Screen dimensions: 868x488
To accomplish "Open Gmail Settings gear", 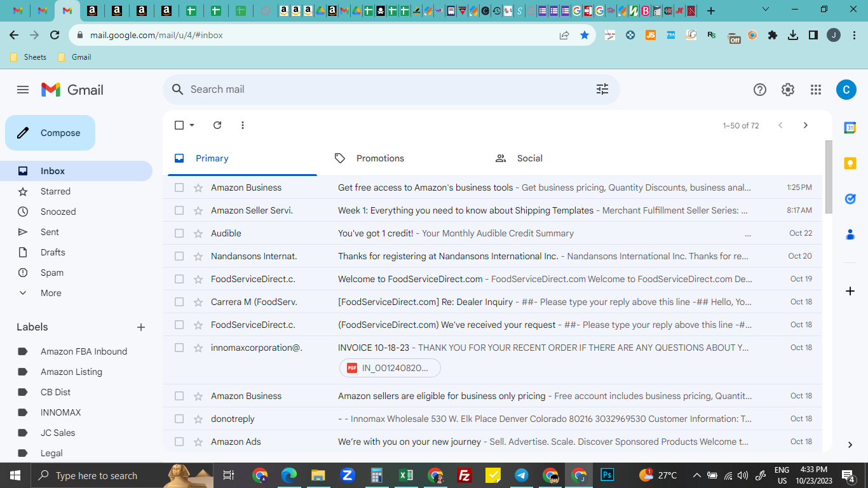I will tap(788, 90).
